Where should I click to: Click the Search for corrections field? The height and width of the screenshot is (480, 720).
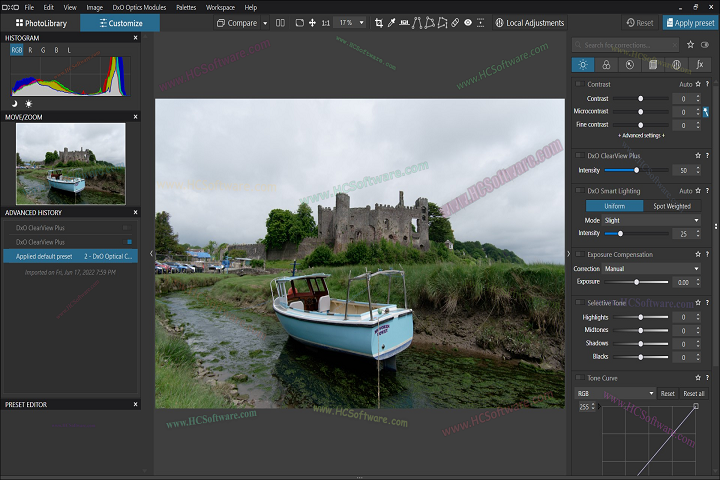point(625,45)
